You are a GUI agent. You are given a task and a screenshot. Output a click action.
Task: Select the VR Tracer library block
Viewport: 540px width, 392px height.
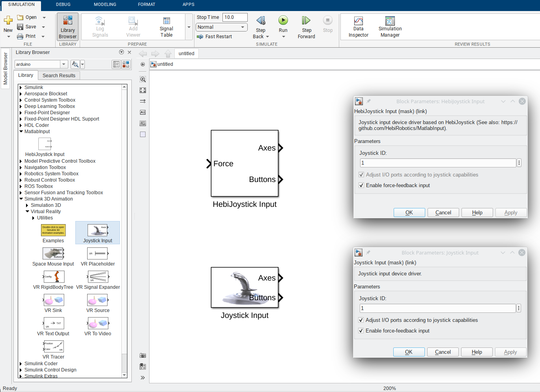pos(53,349)
